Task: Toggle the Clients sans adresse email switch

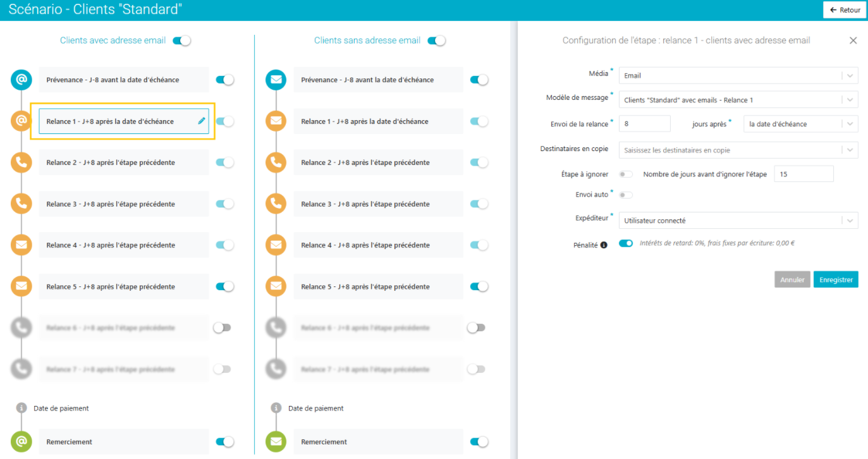Action: point(436,40)
